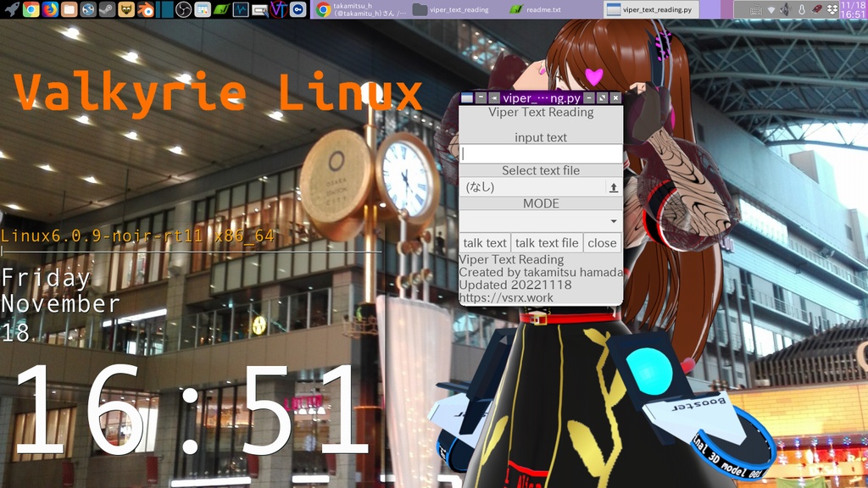
Task: Click the keyboard layout icon in the tray
Action: 756,9
